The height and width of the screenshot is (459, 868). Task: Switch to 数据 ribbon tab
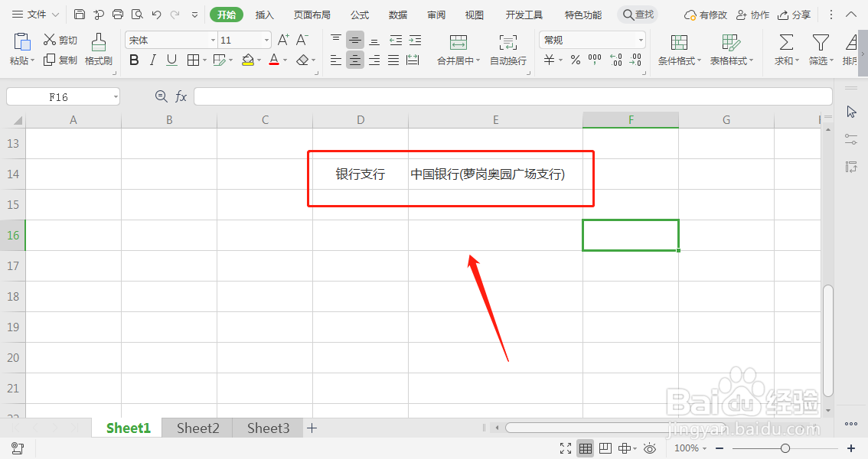(x=398, y=15)
